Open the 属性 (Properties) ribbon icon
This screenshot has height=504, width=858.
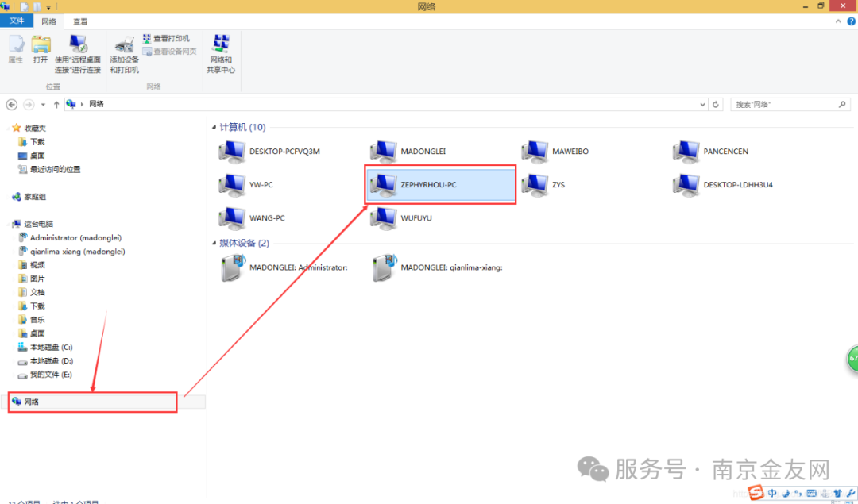pyautogui.click(x=16, y=50)
